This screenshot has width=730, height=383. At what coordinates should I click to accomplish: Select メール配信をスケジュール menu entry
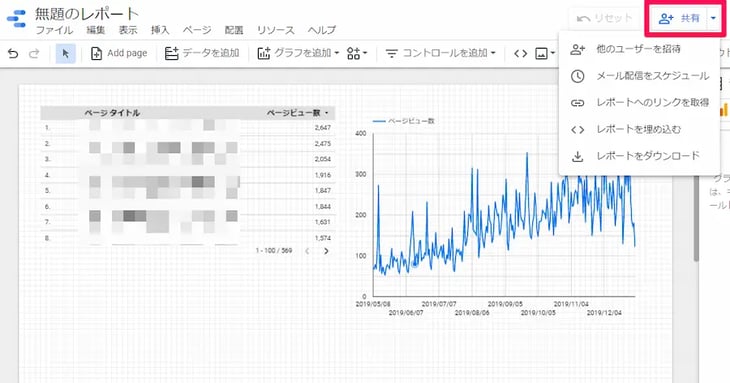click(639, 76)
